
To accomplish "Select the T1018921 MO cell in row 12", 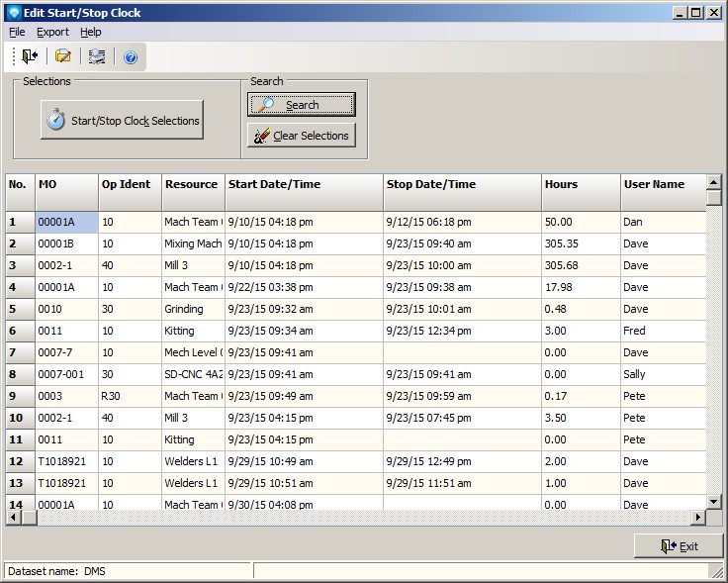I will coord(65,461).
